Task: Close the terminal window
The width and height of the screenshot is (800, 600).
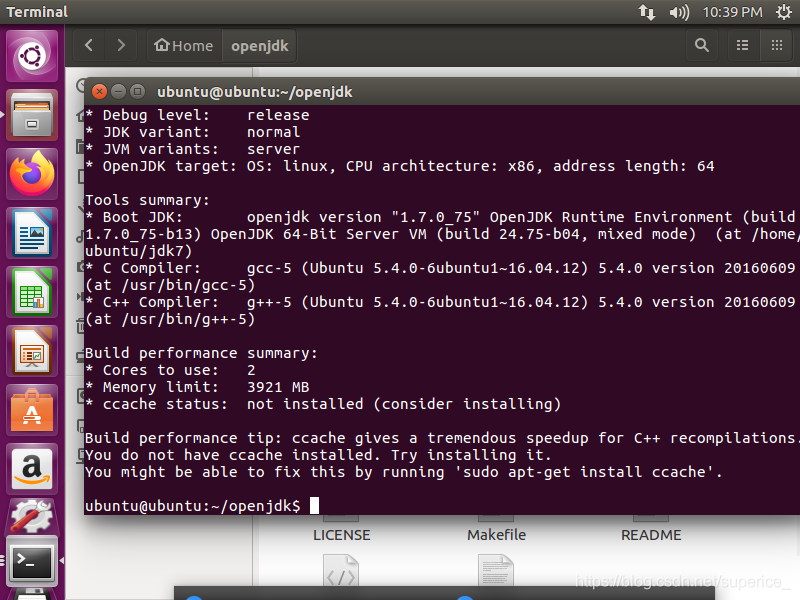Action: point(99,92)
